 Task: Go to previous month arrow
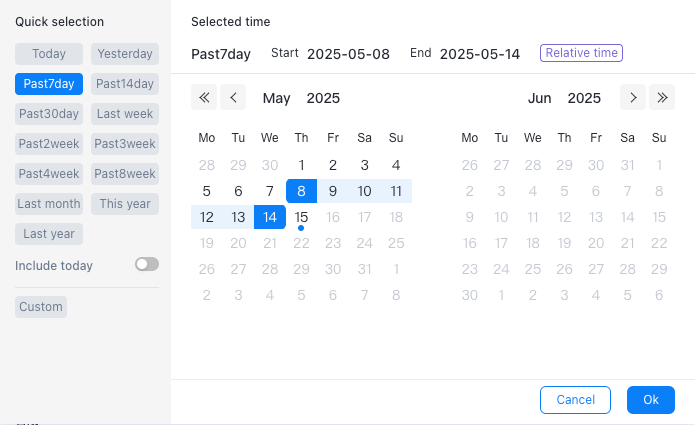click(233, 97)
